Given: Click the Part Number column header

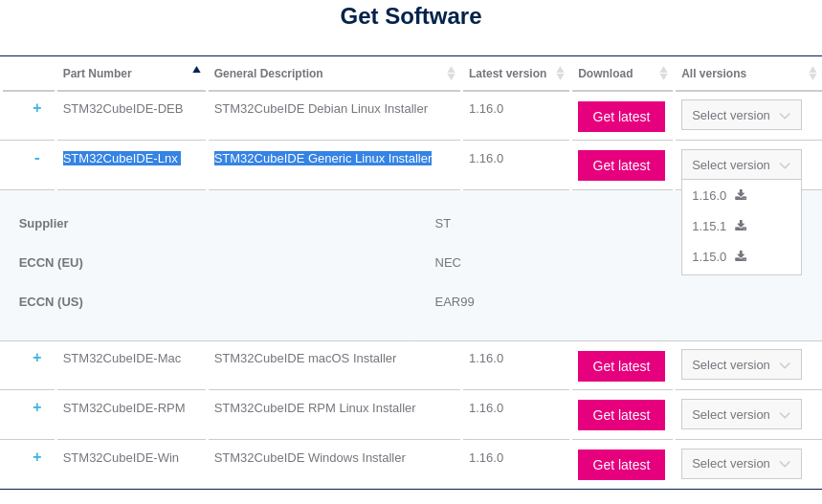Looking at the screenshot, I should (x=97, y=74).
